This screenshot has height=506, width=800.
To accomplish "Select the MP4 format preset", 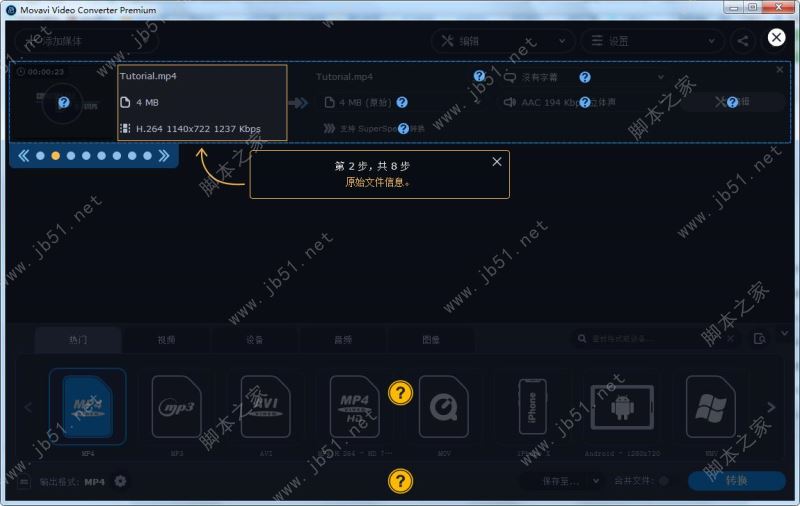I will click(88, 407).
